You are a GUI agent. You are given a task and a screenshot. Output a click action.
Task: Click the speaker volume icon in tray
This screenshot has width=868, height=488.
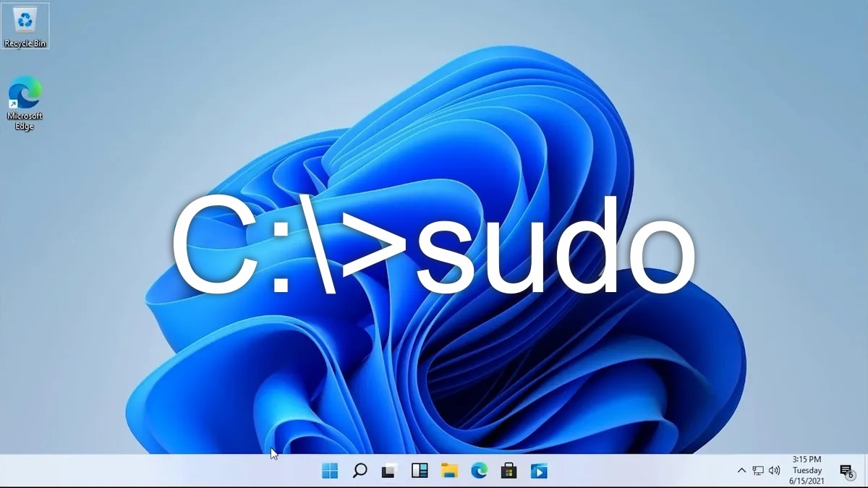[775, 471]
